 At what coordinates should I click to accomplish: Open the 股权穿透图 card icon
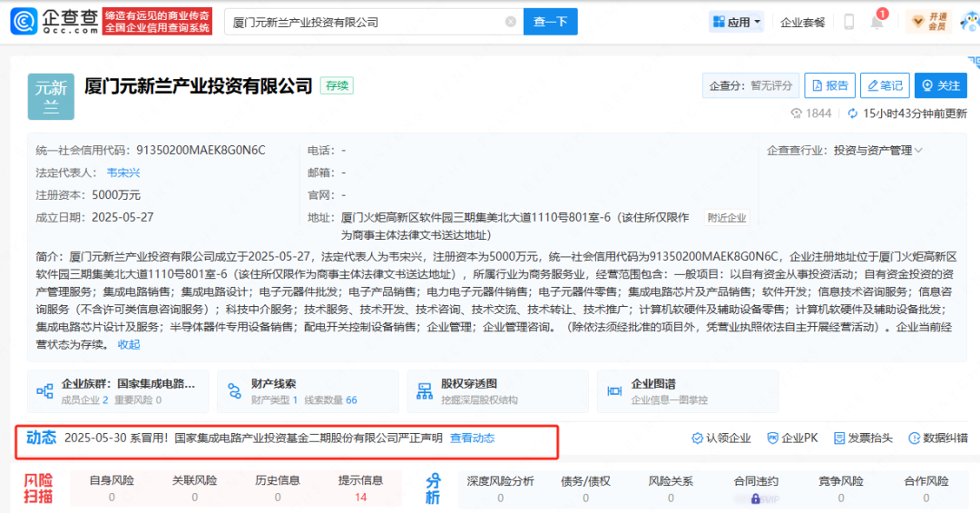pyautogui.click(x=424, y=391)
